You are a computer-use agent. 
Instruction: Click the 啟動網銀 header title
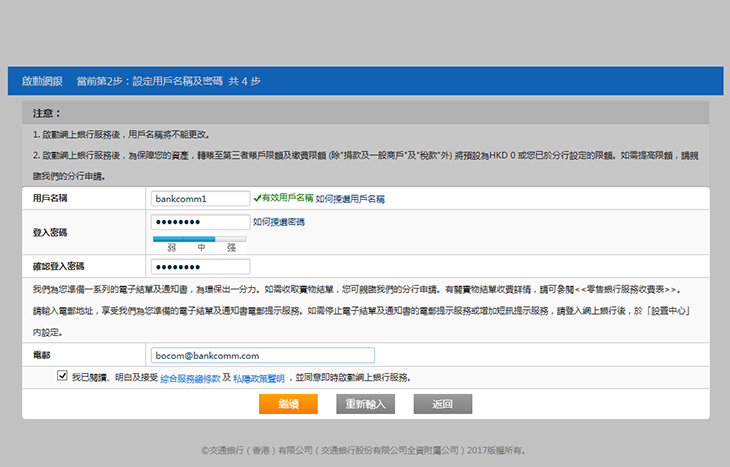[41, 81]
